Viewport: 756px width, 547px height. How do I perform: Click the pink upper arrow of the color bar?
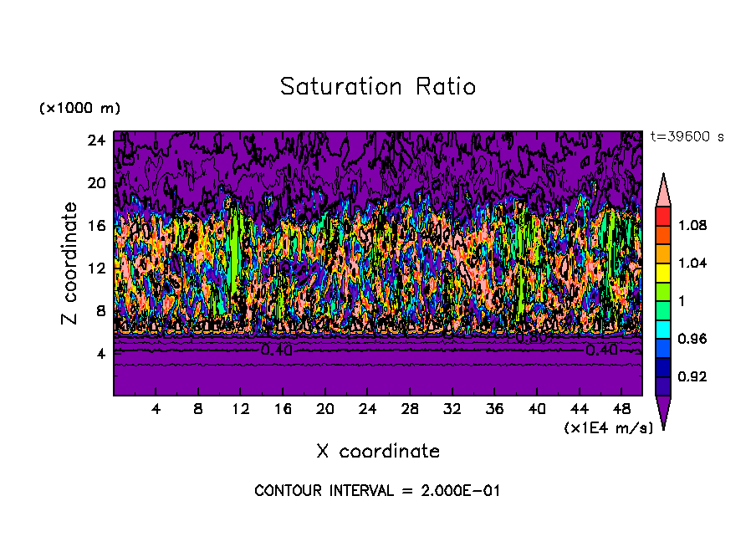pos(663,190)
